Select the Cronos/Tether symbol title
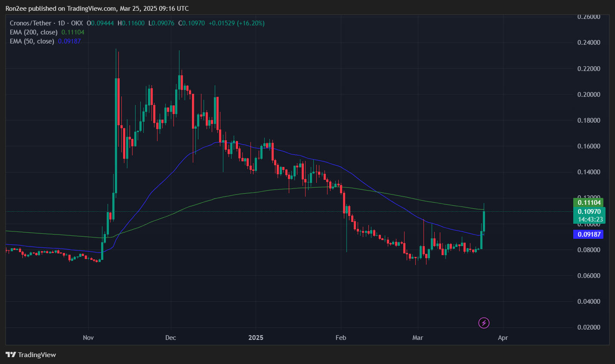The image size is (615, 364). click(31, 23)
